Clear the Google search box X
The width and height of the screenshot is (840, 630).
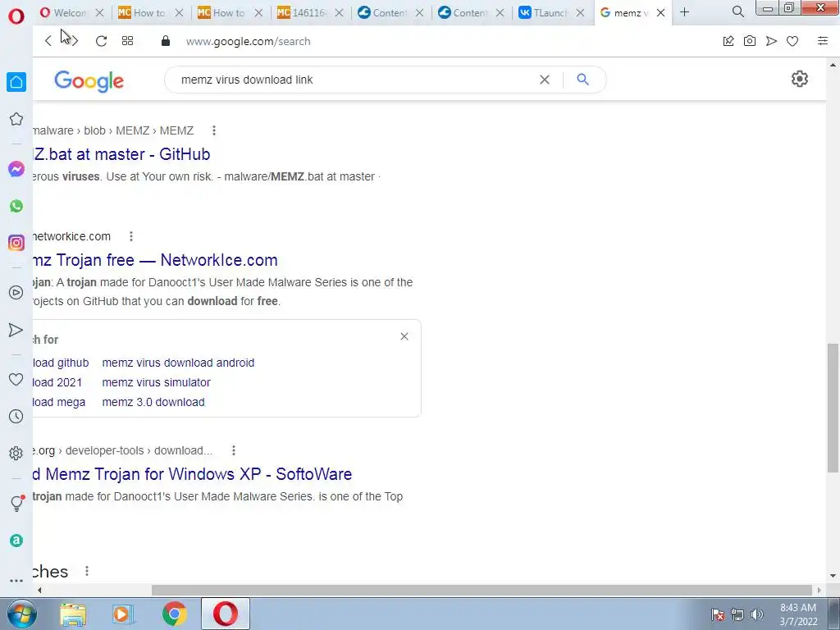[545, 80]
